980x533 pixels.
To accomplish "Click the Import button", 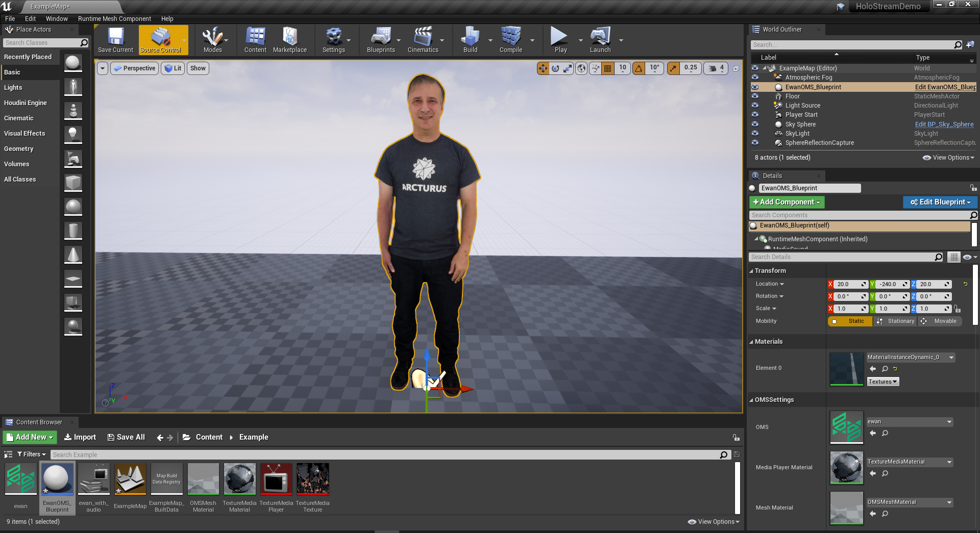I will (80, 438).
